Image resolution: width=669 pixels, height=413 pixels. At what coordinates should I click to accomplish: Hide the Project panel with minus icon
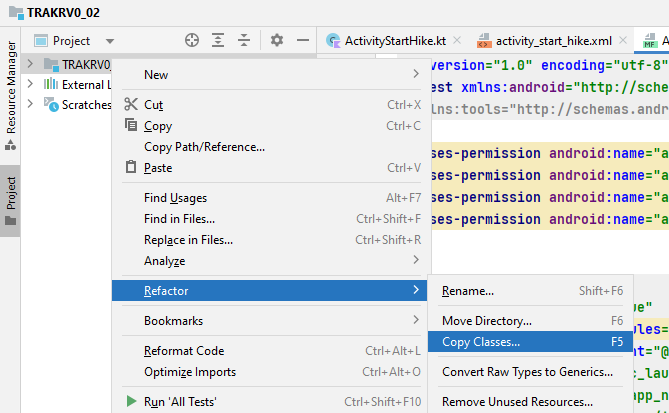[303, 41]
